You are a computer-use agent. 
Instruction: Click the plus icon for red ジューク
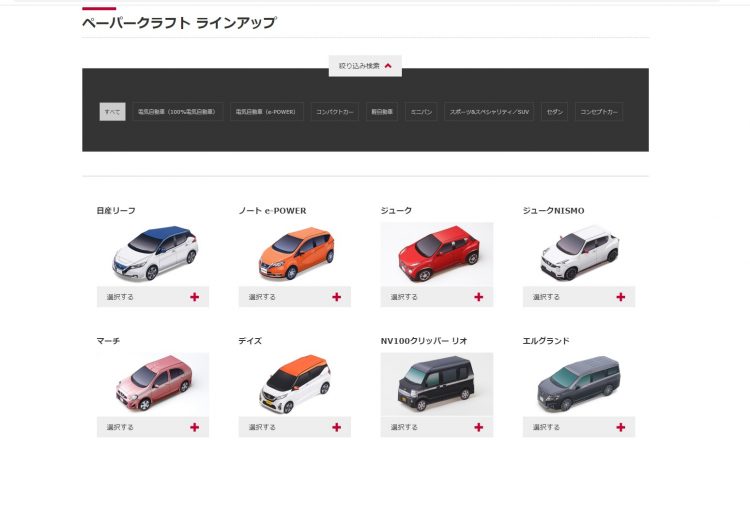pyautogui.click(x=479, y=297)
